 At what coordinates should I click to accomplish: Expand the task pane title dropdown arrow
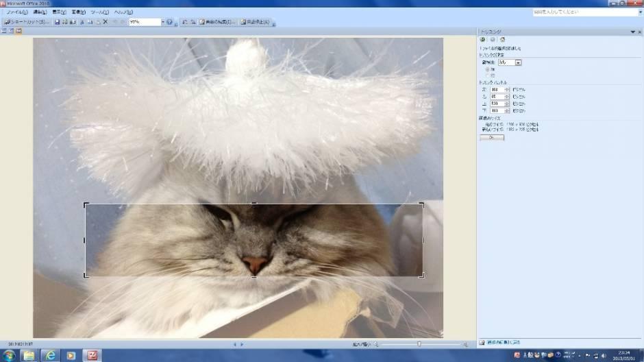(632, 32)
